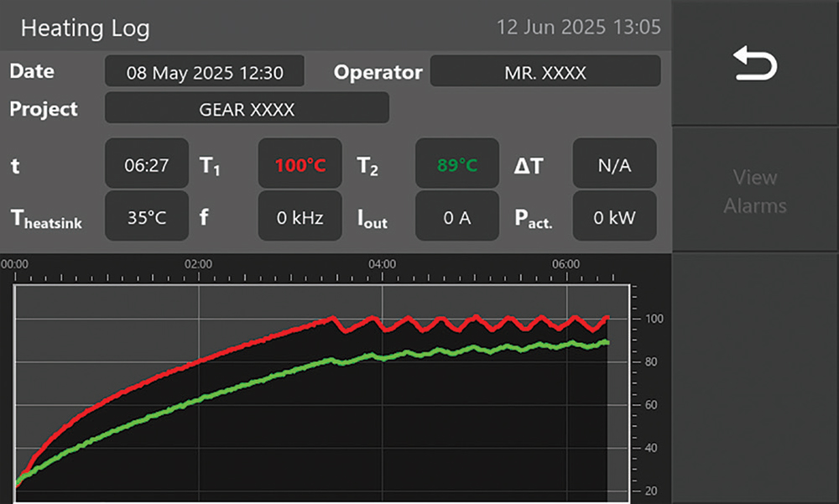Tap the output current 0 A box
839x504 pixels.
pyautogui.click(x=457, y=217)
